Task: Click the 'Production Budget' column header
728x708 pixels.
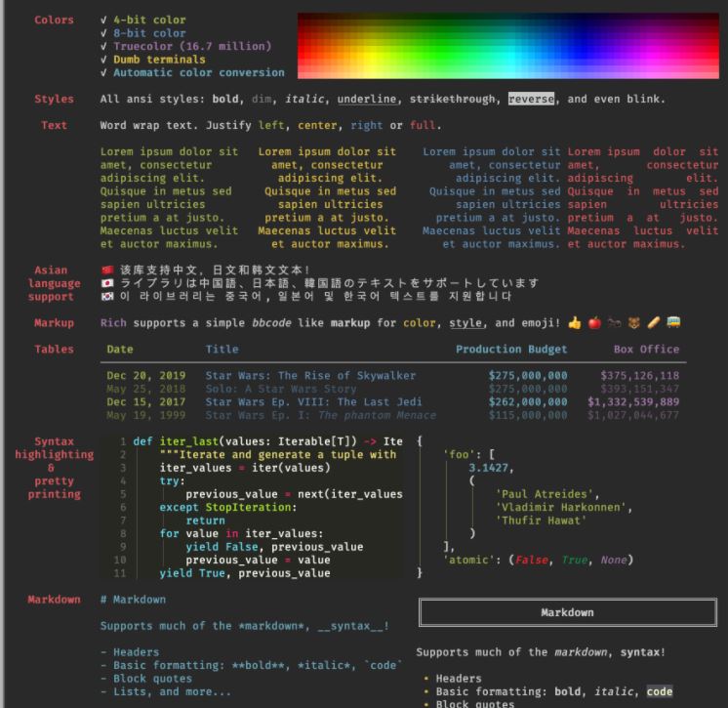Action: (x=511, y=350)
